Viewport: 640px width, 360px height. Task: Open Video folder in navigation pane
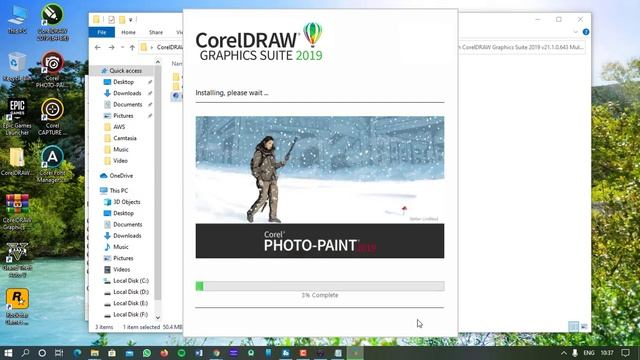pyautogui.click(x=120, y=161)
